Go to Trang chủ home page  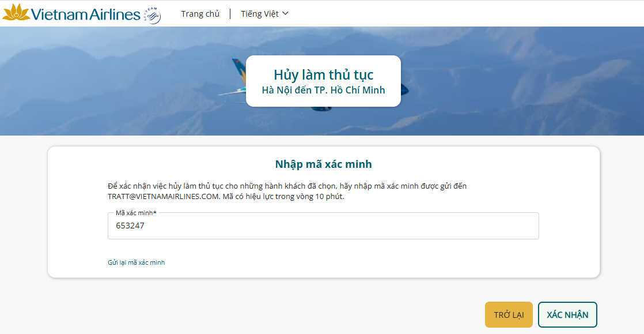pos(200,14)
